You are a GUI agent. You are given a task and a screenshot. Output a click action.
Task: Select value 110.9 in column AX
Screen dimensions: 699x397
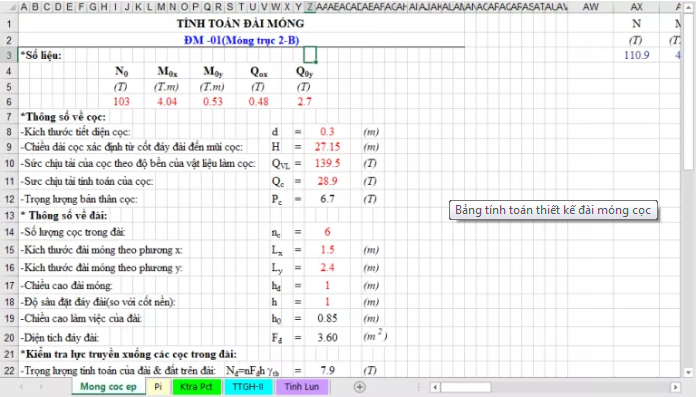tap(637, 55)
